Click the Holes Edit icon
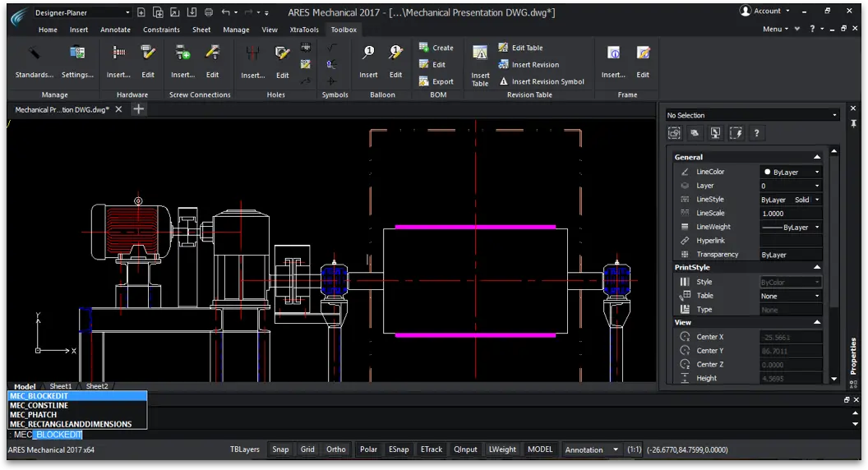Image resolution: width=868 pixels, height=470 pixels. 282,53
